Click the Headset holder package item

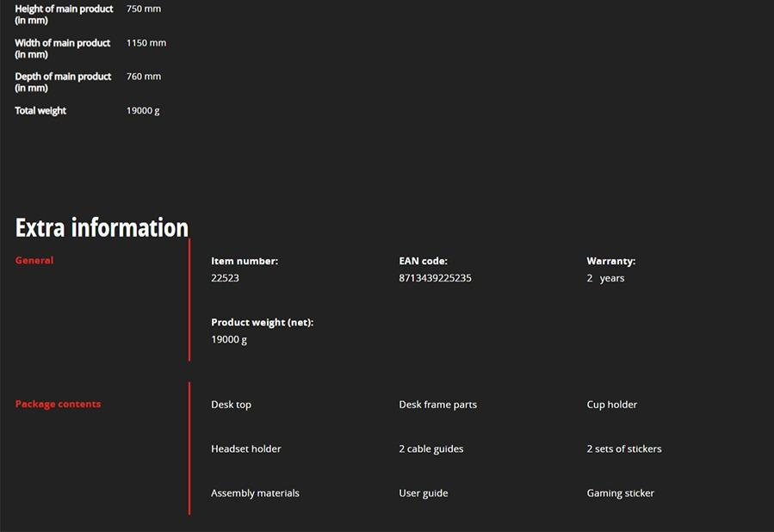[x=245, y=448]
